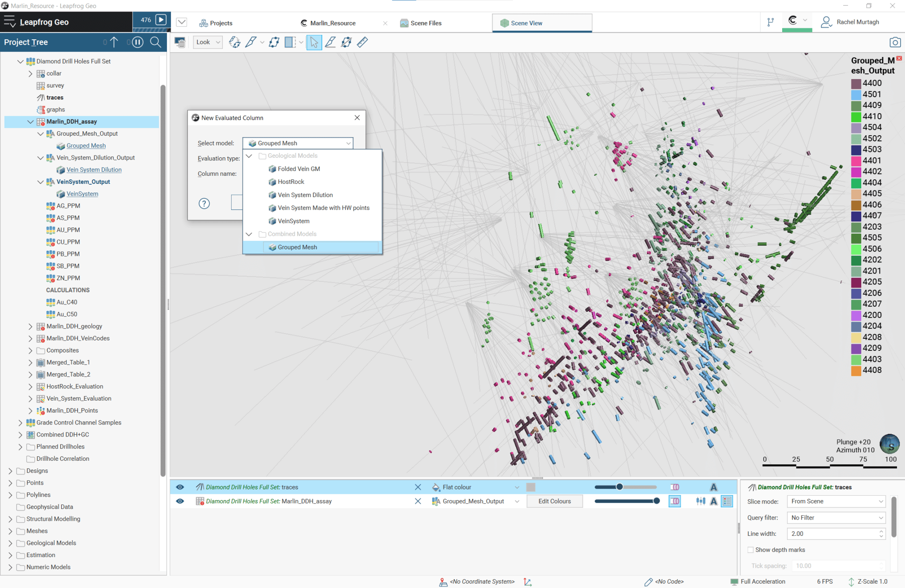Toggle slice mode icon in traces row

[x=675, y=487]
